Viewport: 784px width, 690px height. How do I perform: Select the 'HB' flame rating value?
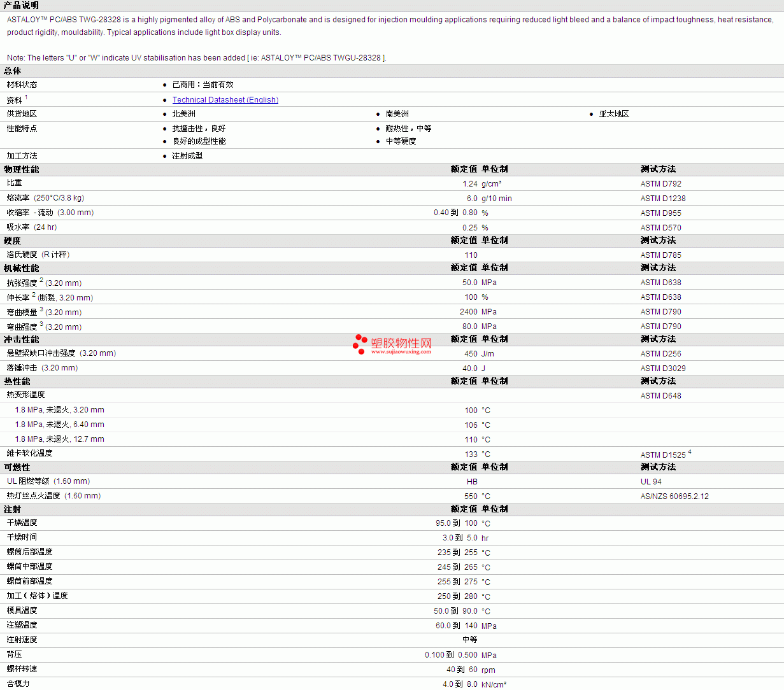pyautogui.click(x=472, y=482)
